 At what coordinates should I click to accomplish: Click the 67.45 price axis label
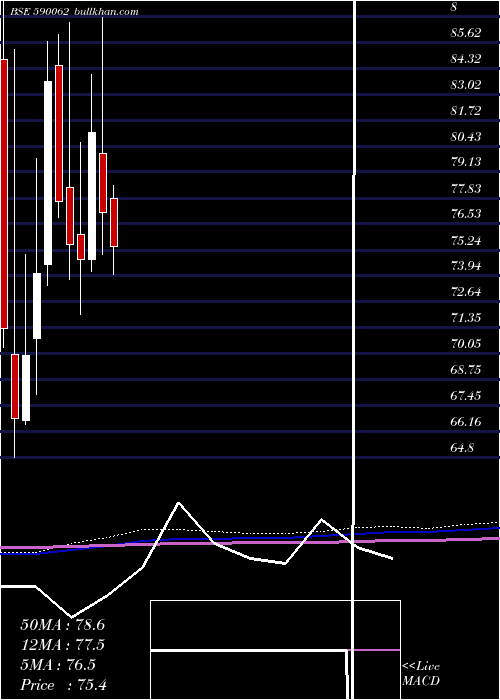466,396
